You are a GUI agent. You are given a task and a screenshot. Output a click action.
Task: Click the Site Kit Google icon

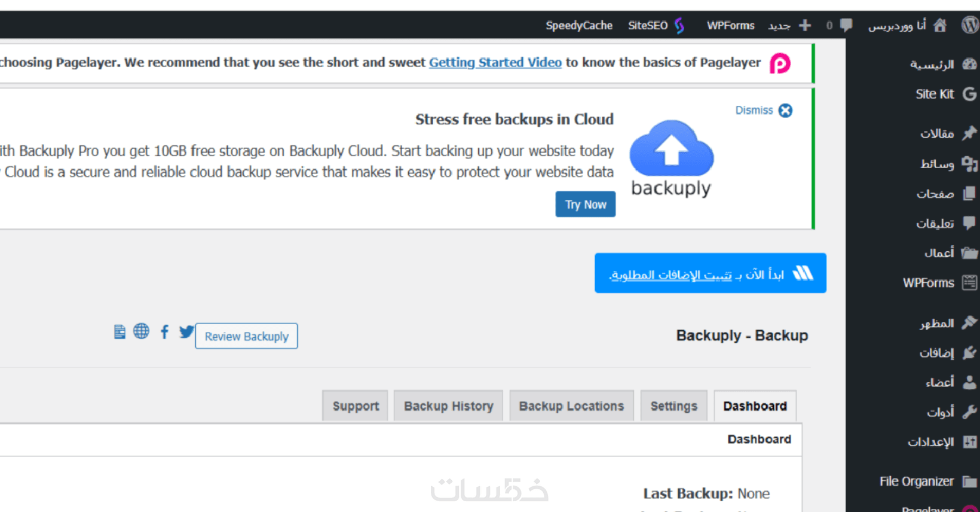tap(970, 94)
